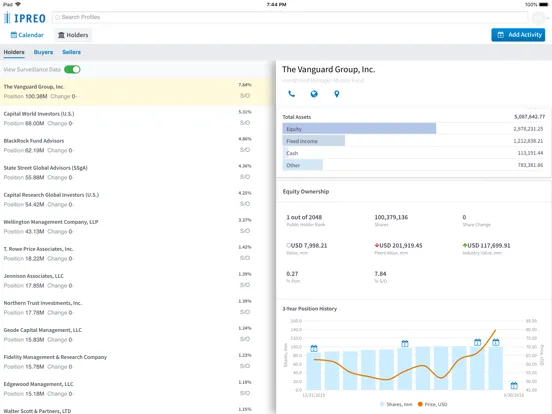The width and height of the screenshot is (552, 414).
Task: Tap calendar marker near 3/30/2018 axis
Action: (514, 385)
